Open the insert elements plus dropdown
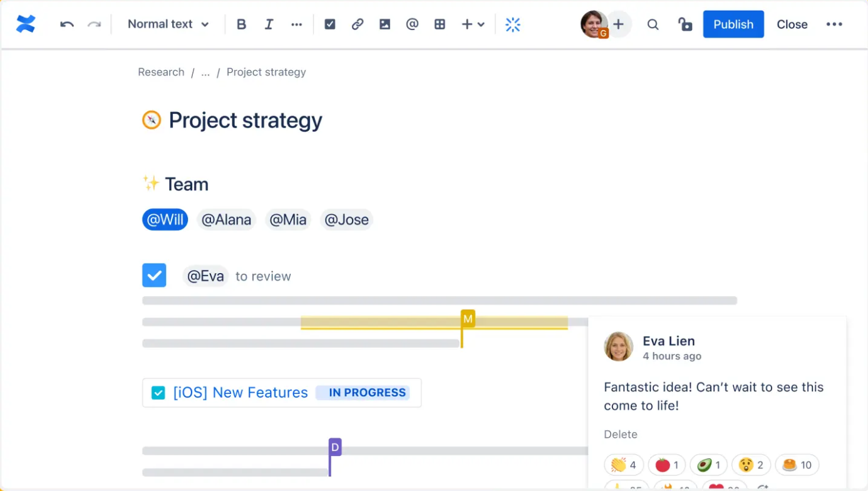Screen dimensions: 868x491 pos(472,24)
